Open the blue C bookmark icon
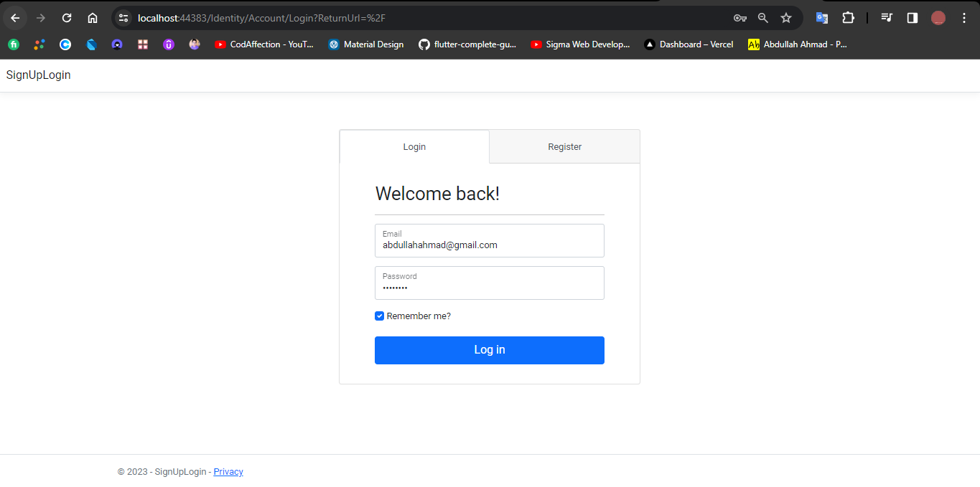This screenshot has height=487, width=980. 65,44
